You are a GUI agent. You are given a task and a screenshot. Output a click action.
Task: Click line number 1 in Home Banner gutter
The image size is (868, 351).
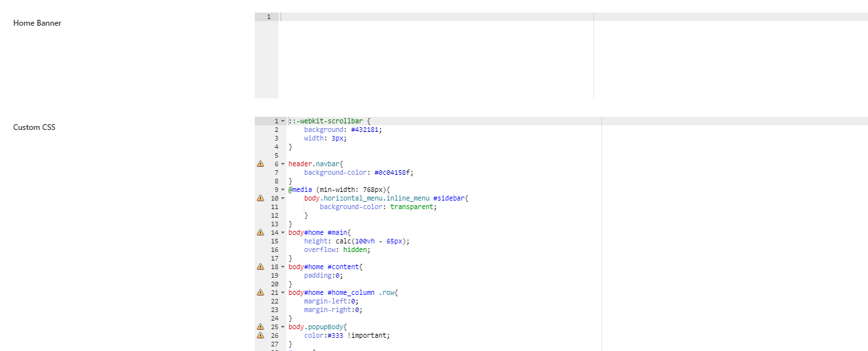click(268, 17)
